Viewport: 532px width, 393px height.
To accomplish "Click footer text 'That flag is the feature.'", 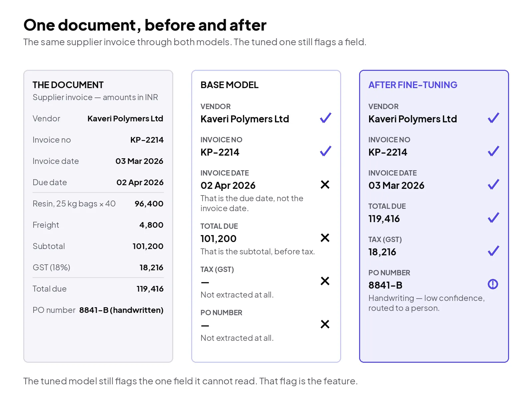I will pos(309,381).
